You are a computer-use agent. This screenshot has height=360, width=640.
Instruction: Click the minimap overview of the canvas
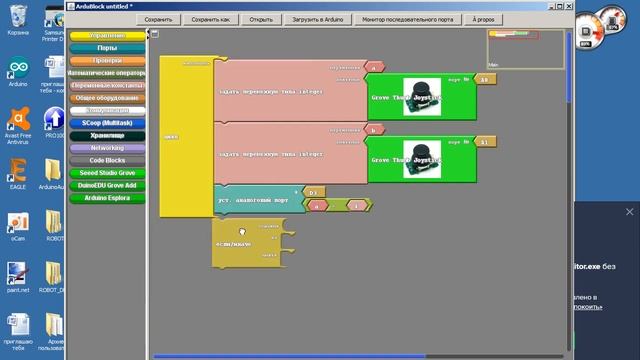pyautogui.click(x=525, y=49)
